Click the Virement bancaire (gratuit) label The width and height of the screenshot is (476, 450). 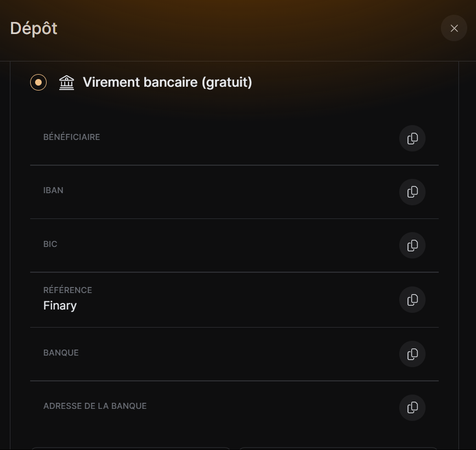coord(167,82)
